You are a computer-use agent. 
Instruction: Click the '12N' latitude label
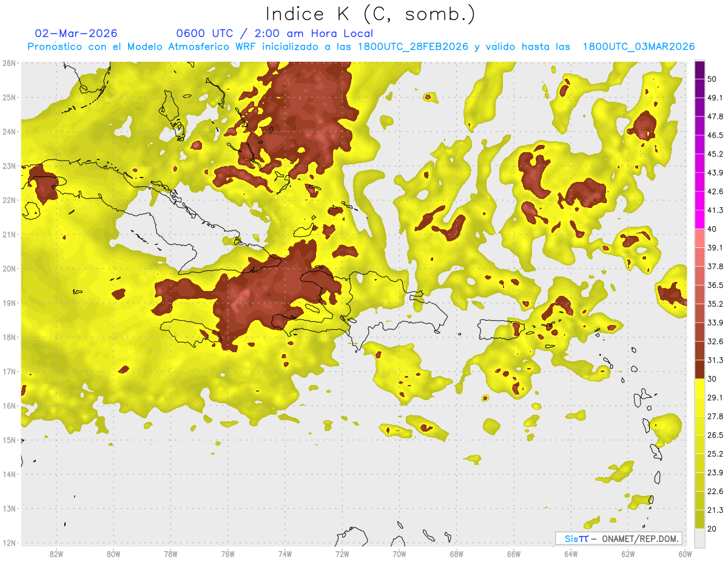click(x=9, y=543)
